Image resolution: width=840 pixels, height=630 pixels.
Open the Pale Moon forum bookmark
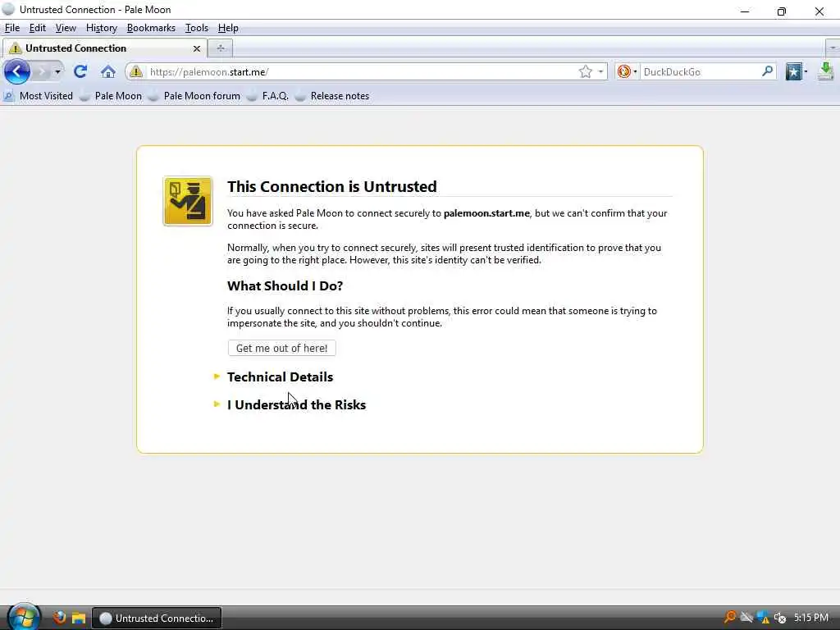194,96
